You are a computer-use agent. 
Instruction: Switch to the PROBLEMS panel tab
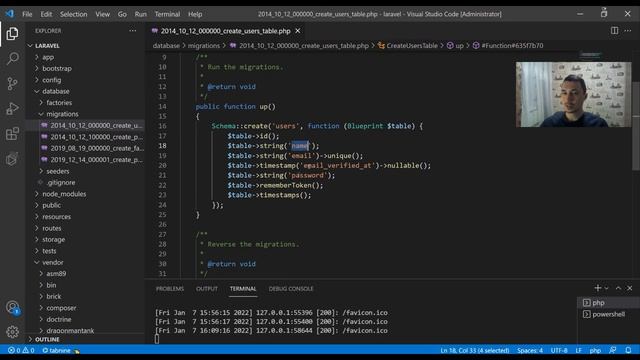(x=170, y=289)
